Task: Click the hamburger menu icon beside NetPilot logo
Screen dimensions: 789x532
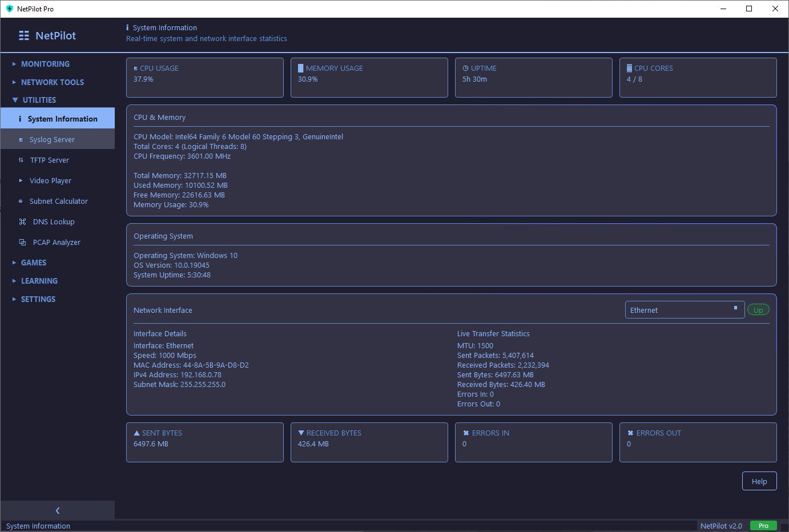Action: (23, 35)
